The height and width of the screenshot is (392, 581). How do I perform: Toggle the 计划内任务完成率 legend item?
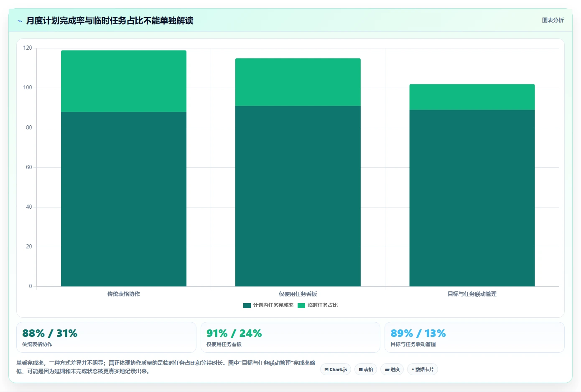click(268, 305)
